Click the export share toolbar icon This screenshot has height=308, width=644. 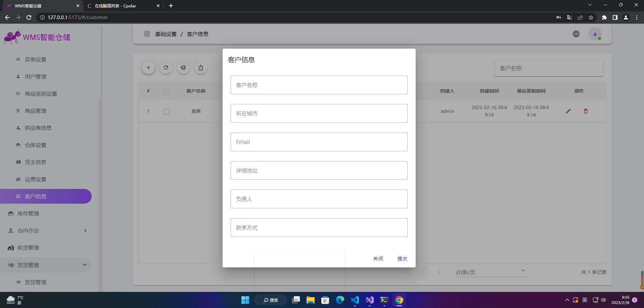201,67
